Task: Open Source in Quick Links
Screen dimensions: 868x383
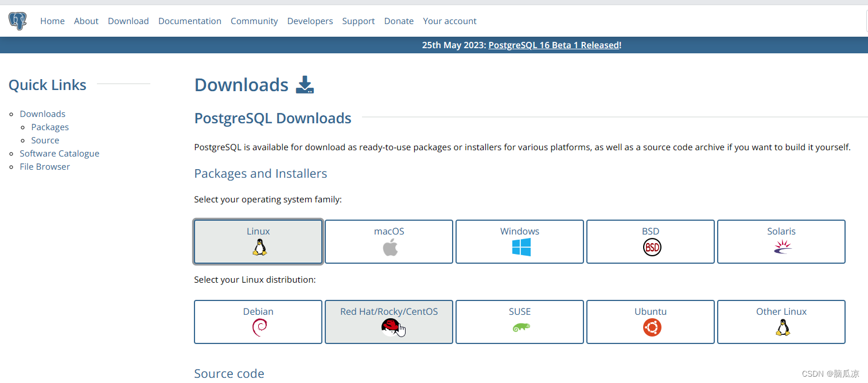Action: (x=45, y=140)
